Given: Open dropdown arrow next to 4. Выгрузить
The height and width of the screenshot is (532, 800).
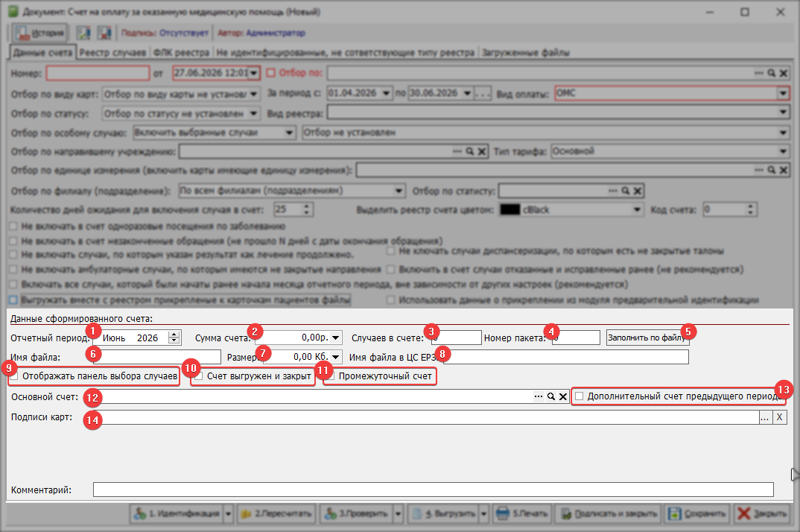Looking at the screenshot, I should click(x=483, y=513).
